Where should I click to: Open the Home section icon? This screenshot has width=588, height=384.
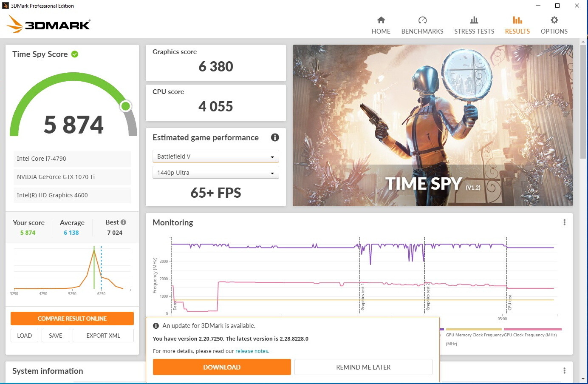(381, 20)
